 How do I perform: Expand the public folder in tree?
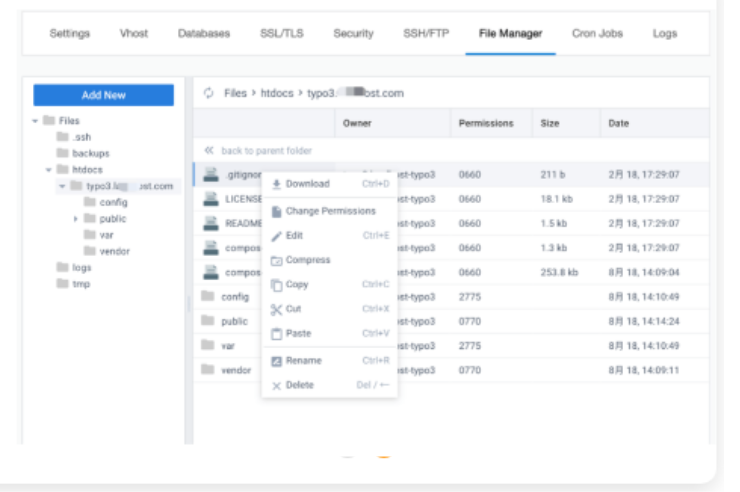[x=75, y=219]
